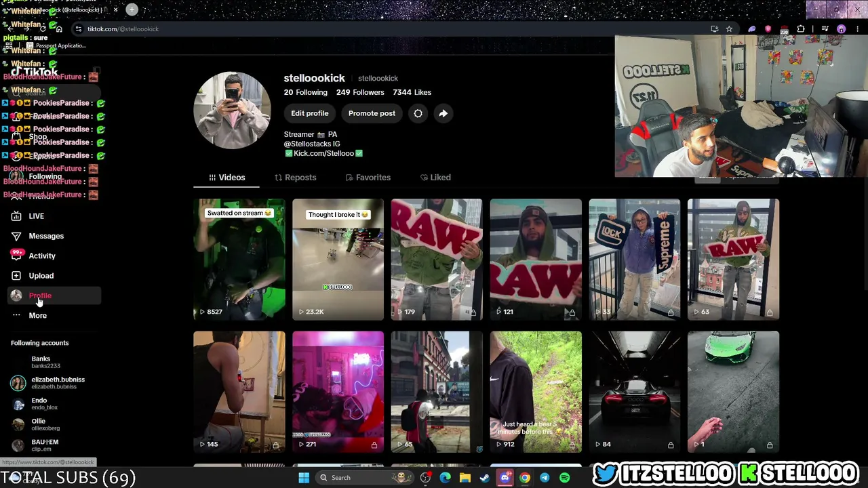Open Steam from the taskbar
This screenshot has height=488, width=868.
point(485,478)
